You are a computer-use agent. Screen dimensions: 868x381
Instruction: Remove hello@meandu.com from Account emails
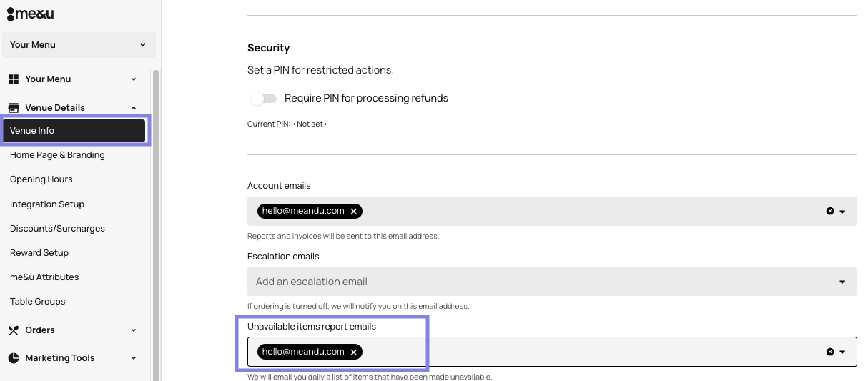click(x=353, y=212)
